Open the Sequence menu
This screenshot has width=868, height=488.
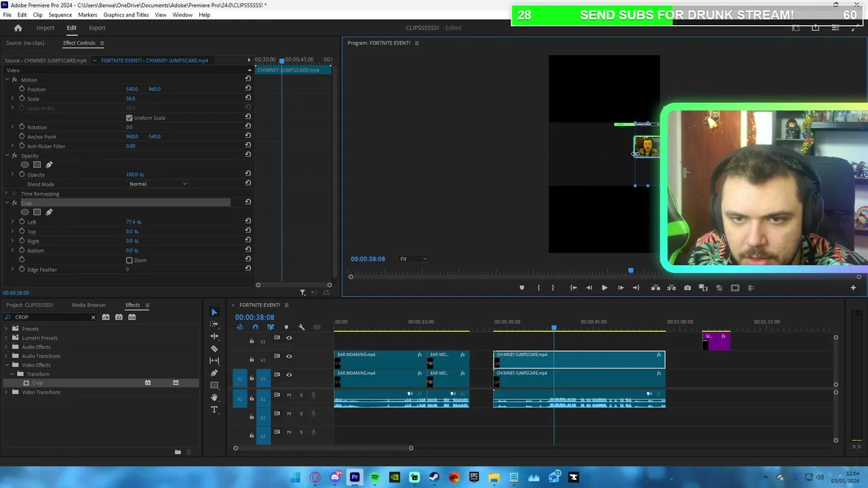(60, 15)
